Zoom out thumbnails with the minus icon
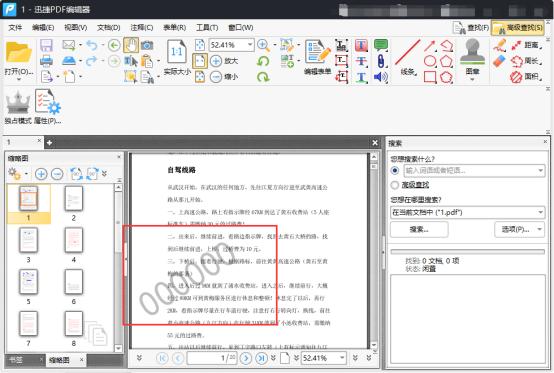554x373 pixels. (57, 174)
